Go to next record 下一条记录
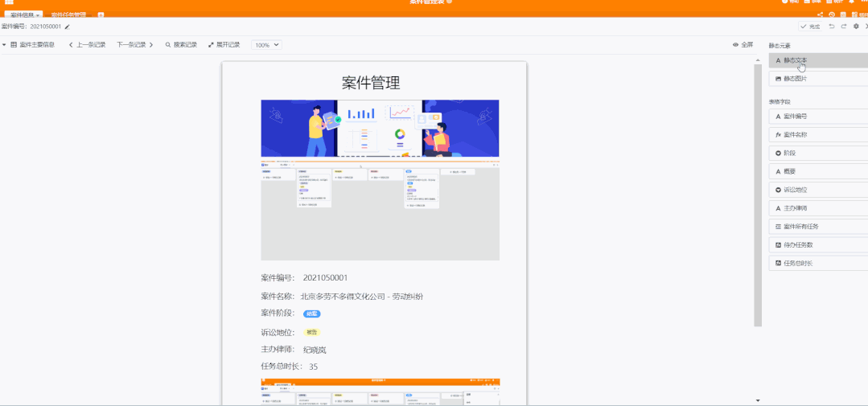 [134, 45]
